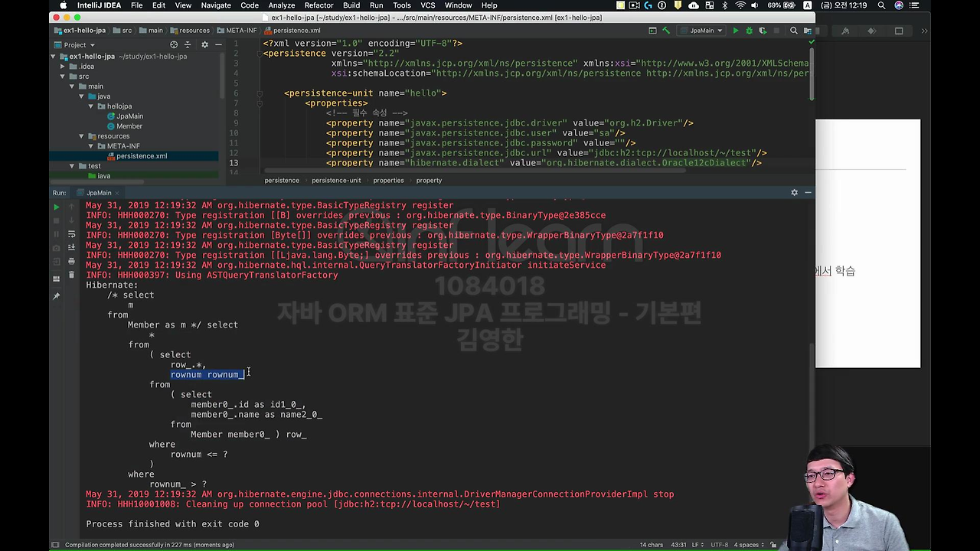
Task: Click the Print console output icon
Action: (x=71, y=262)
